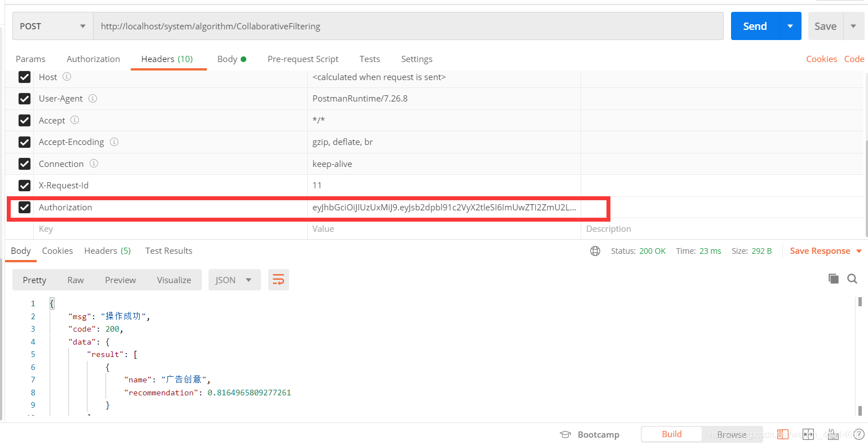Click the Accept-Encoding info icon

[114, 142]
